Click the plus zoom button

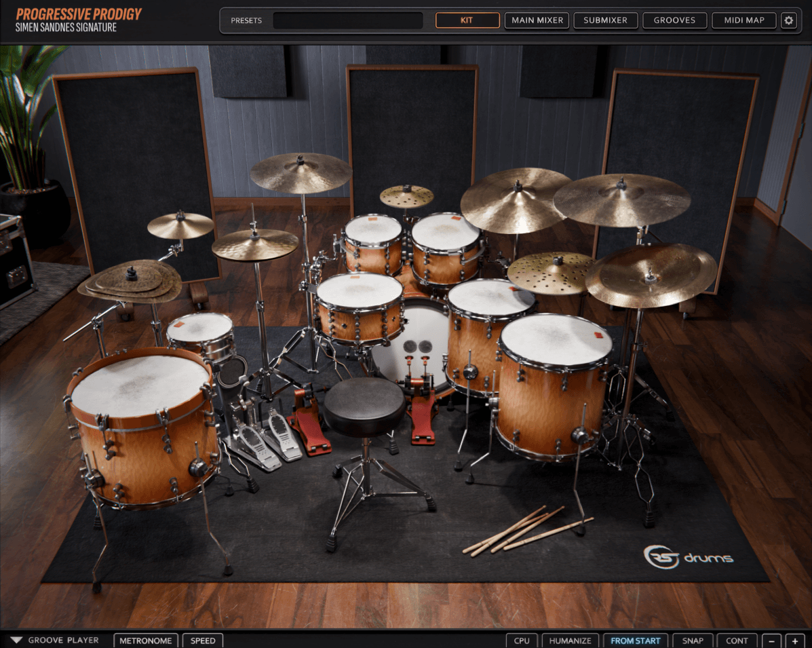pos(795,641)
